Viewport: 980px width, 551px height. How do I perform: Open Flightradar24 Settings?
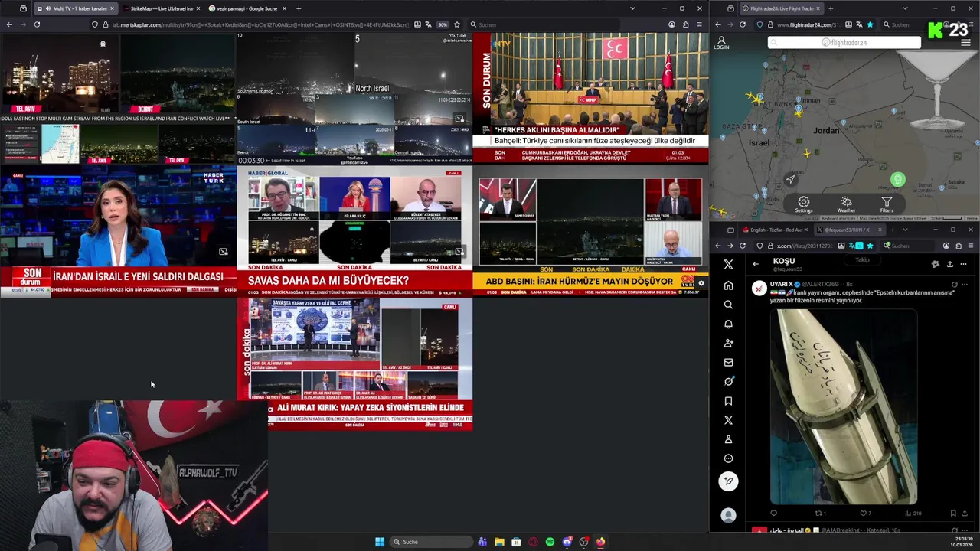coord(803,204)
